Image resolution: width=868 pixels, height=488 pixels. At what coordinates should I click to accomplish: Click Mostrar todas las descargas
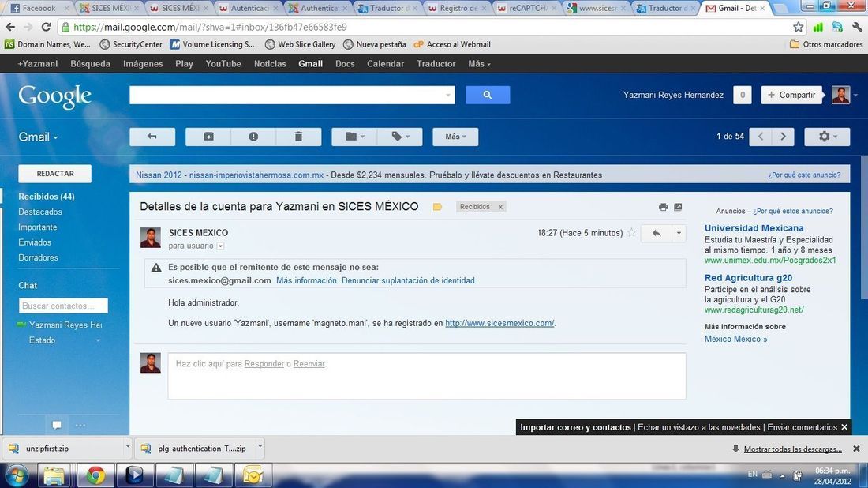pos(792,449)
